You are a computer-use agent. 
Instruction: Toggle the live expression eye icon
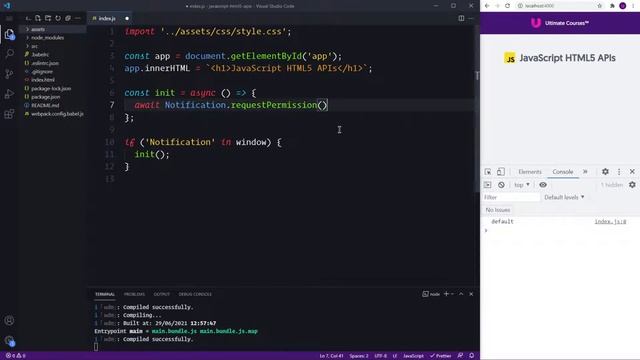pyautogui.click(x=543, y=185)
